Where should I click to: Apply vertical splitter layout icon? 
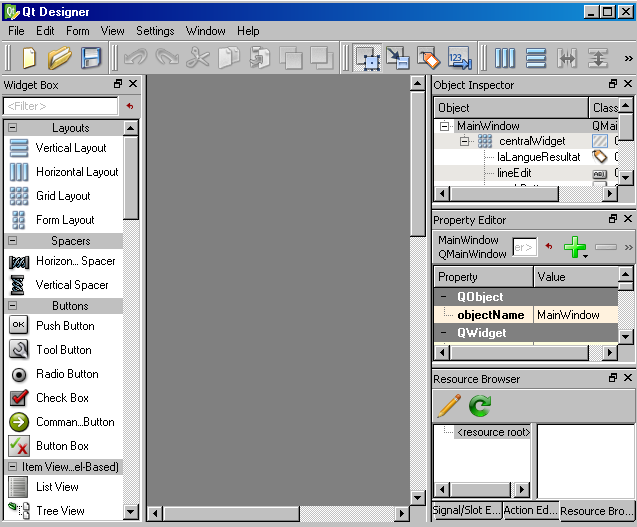coord(598,58)
